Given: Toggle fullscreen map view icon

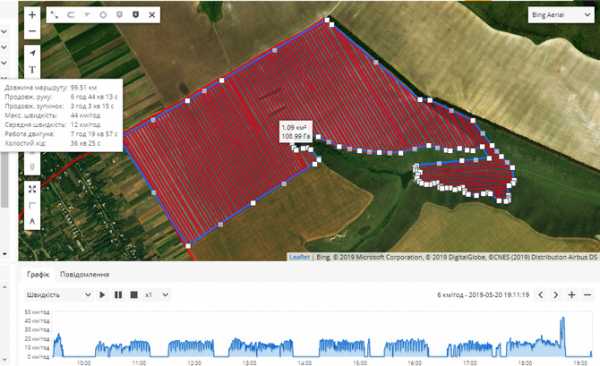Looking at the screenshot, I should tap(32, 189).
